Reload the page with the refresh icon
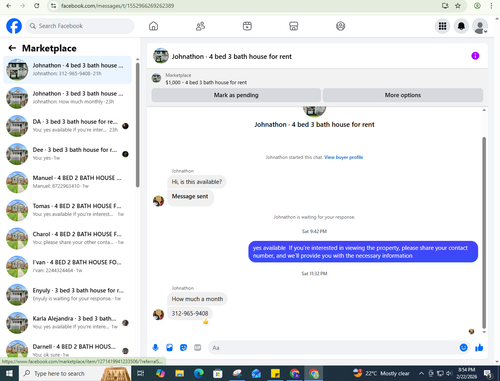The image size is (500, 381). pyautogui.click(x=37, y=6)
